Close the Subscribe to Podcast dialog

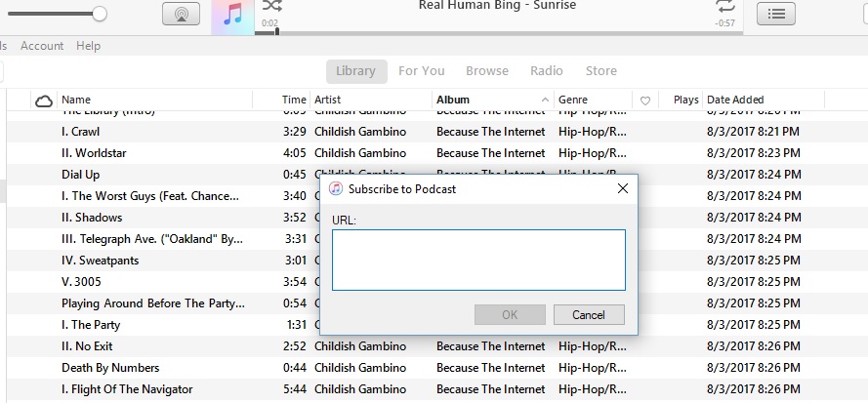[623, 188]
